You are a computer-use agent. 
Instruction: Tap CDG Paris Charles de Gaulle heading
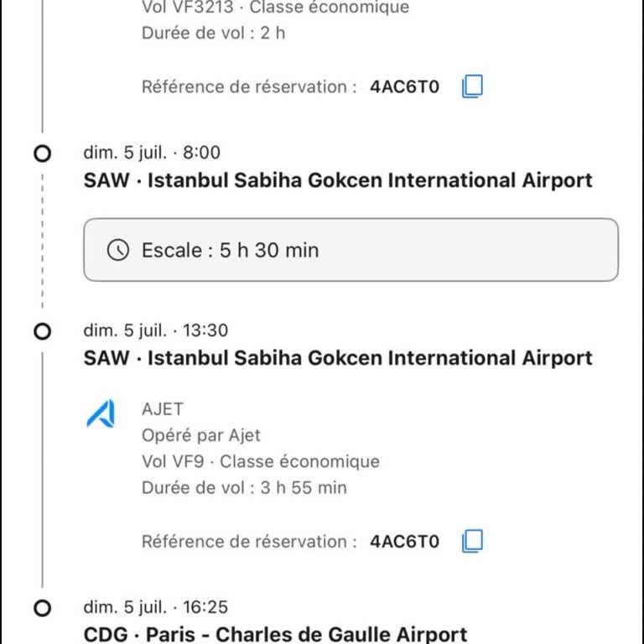coord(275,634)
